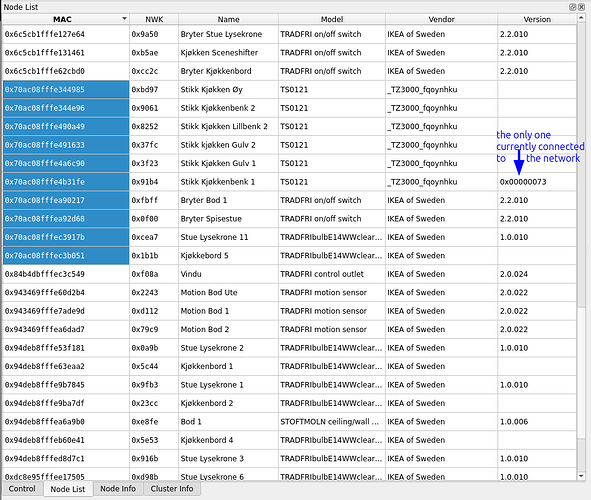Select MAC cell 0x70ac08fffe4b31fe
The image size is (591, 500).
66,182
